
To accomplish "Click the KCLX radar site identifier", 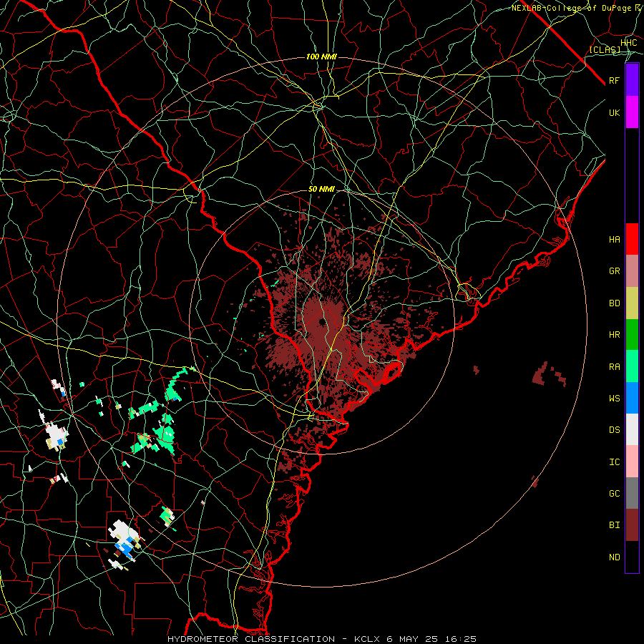I will (x=367, y=639).
